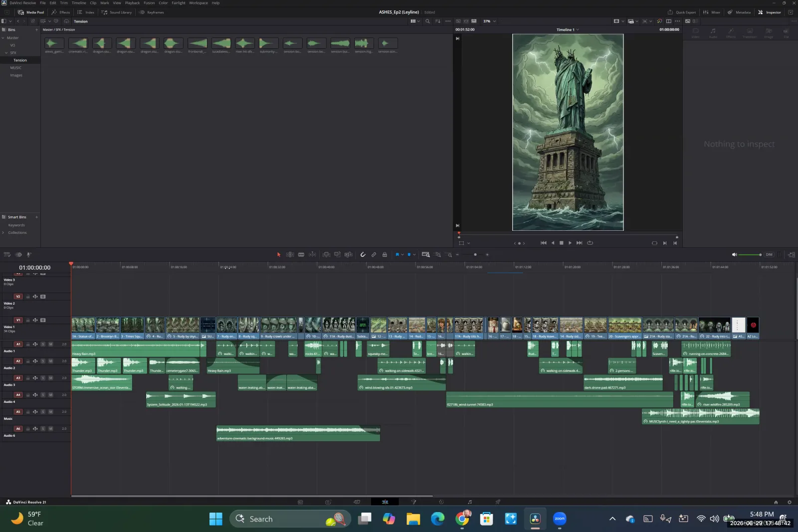Toggle the Linked Selection chain icon
The image size is (798, 532).
(374, 255)
